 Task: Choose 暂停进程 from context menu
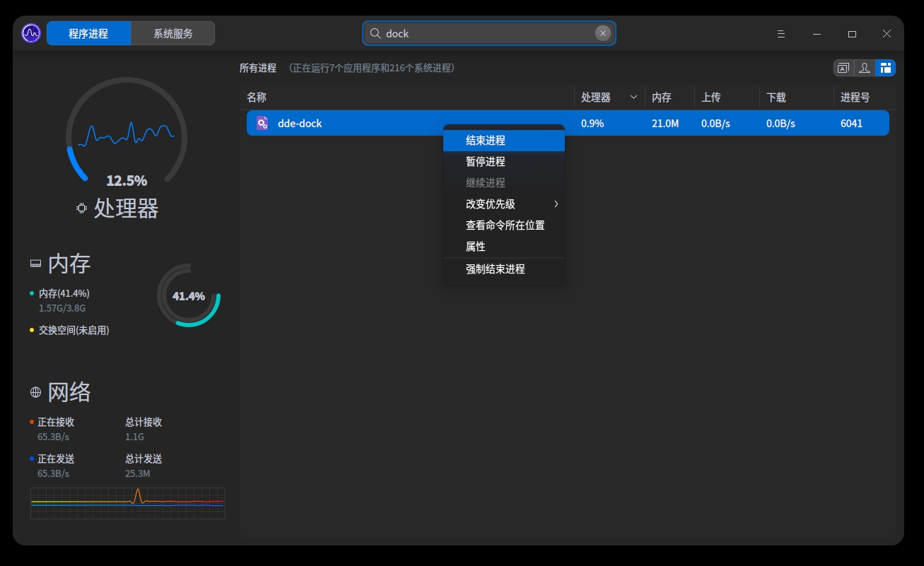(504, 162)
